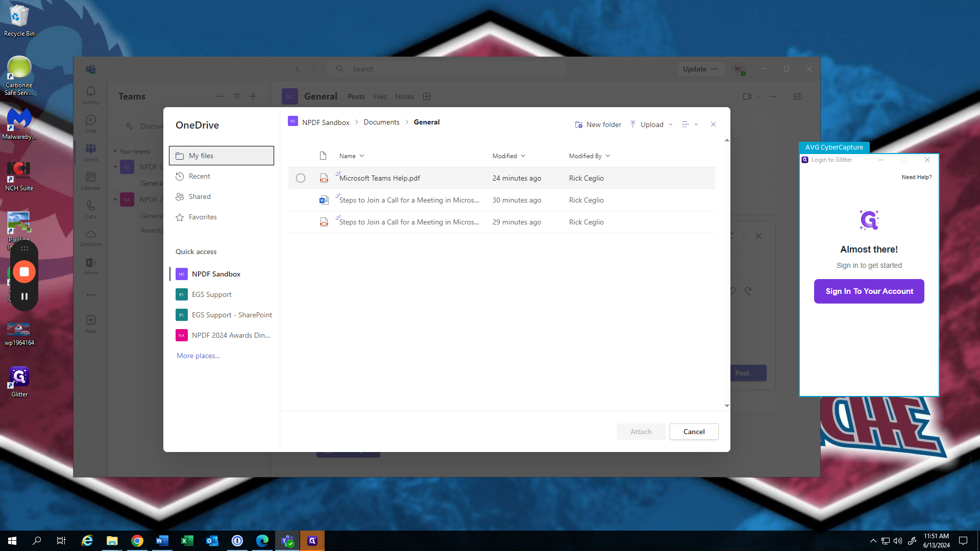980x551 pixels.
Task: Click the PDF icon of Microsoft Teams Help
Action: coord(324,178)
